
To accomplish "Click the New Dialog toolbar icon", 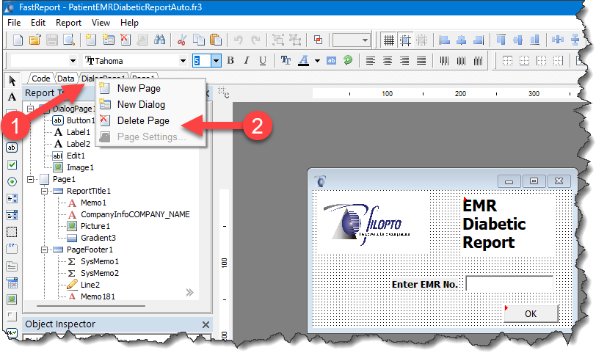I will tap(109, 40).
